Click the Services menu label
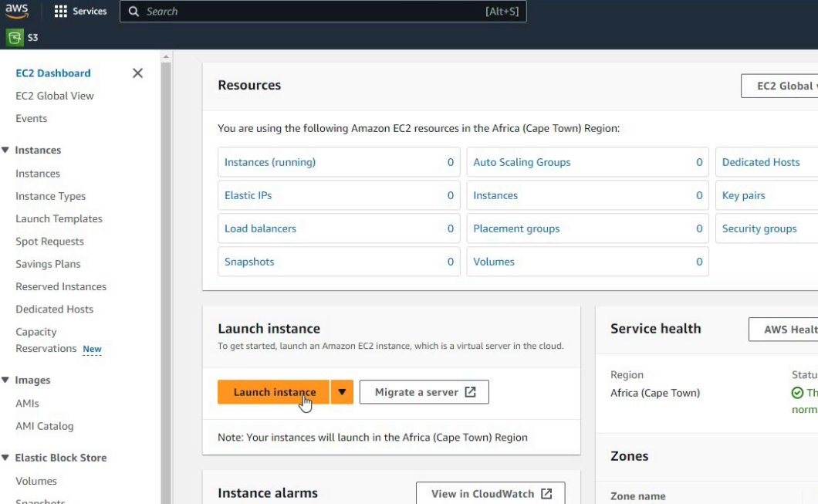Image resolution: width=818 pixels, height=504 pixels. [x=90, y=12]
